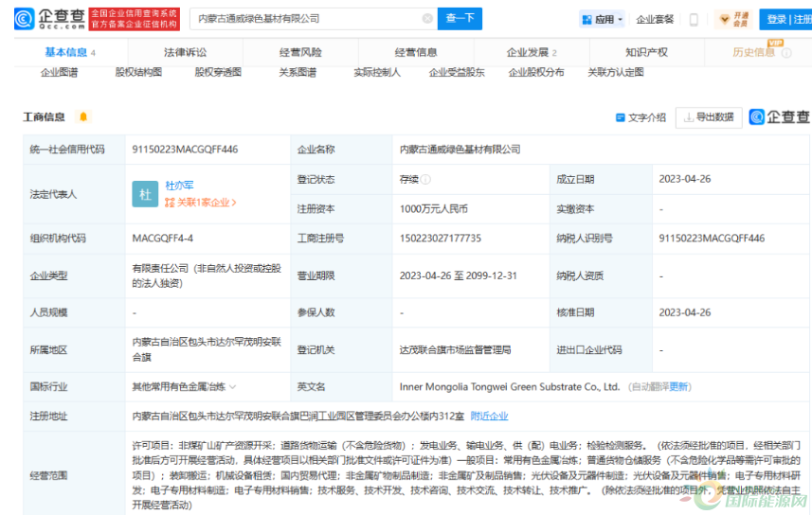Open the 股权结构图 sub-menu item
Image resolution: width=812 pixels, height=515 pixels.
[138, 73]
